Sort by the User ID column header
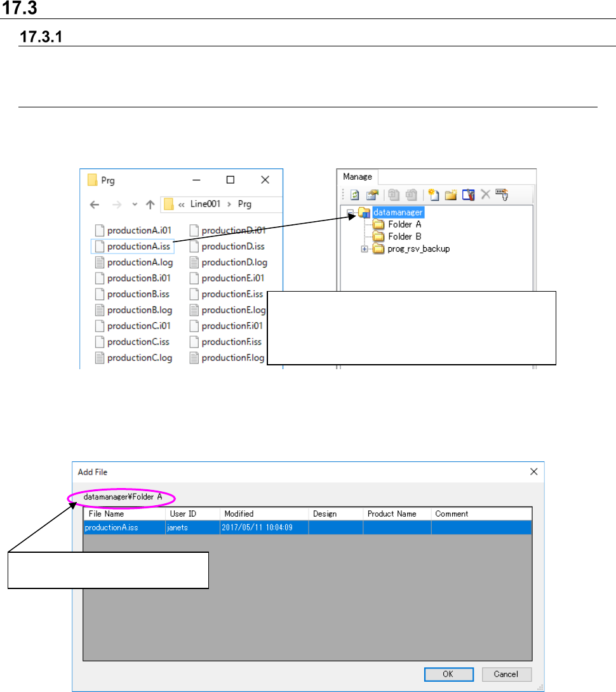The height and width of the screenshot is (692, 616). tap(192, 513)
